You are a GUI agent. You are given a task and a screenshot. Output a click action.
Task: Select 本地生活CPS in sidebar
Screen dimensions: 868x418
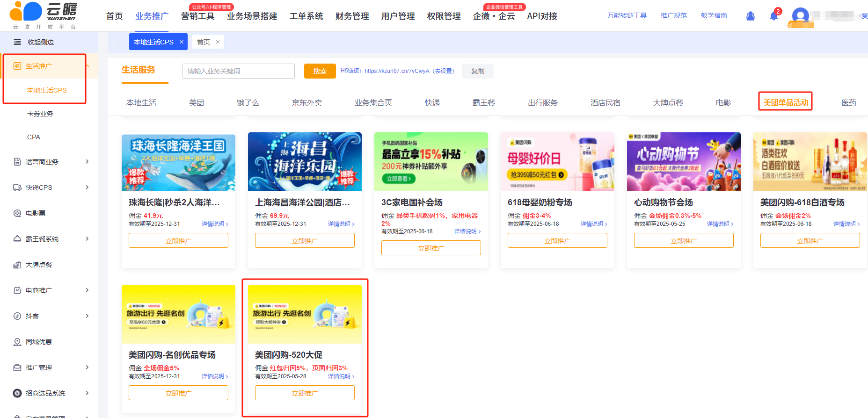click(47, 90)
